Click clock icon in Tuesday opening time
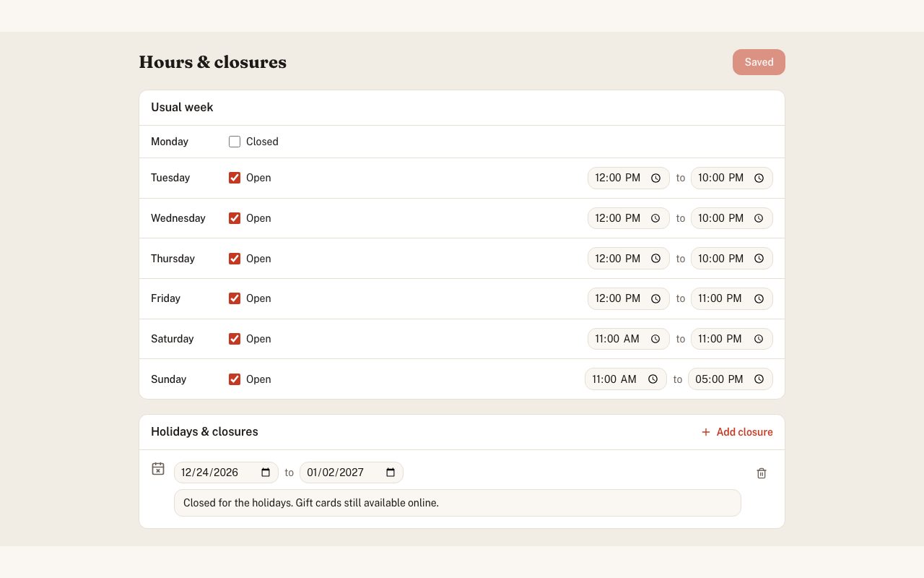This screenshot has width=924, height=578. 655,178
